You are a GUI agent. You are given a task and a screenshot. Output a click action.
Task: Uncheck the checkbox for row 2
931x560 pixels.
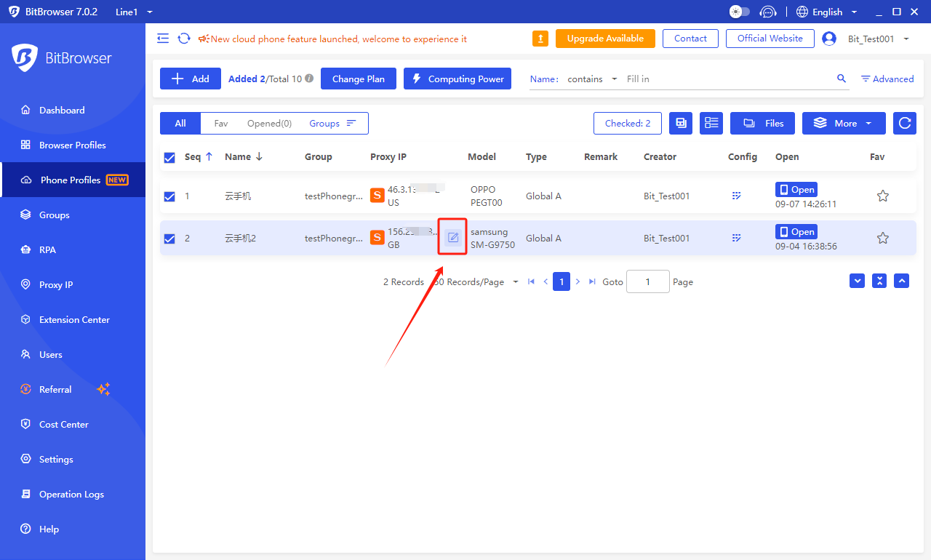(169, 238)
